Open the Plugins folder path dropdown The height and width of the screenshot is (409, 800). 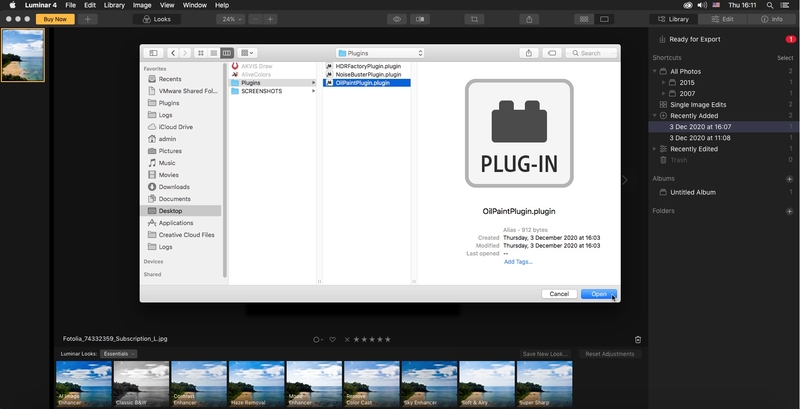380,53
